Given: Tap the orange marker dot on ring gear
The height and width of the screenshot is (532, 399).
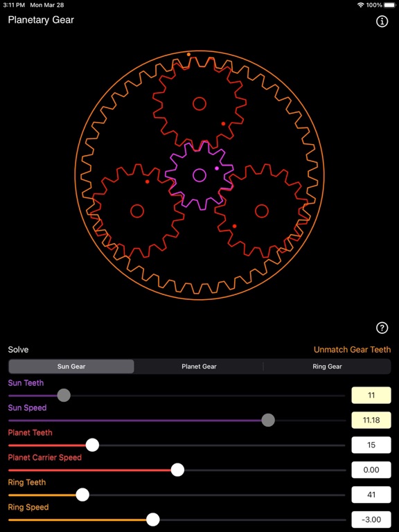Looking at the screenshot, I should coord(188,54).
